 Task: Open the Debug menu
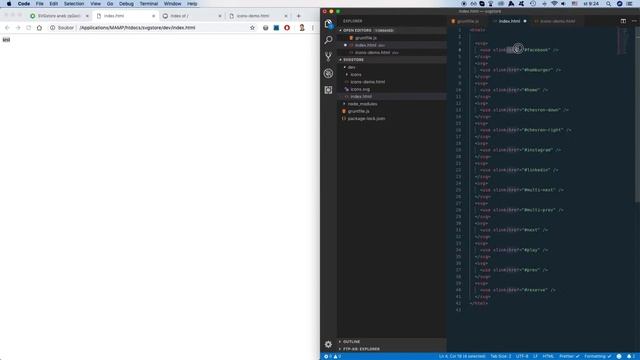pyautogui.click(x=126, y=4)
